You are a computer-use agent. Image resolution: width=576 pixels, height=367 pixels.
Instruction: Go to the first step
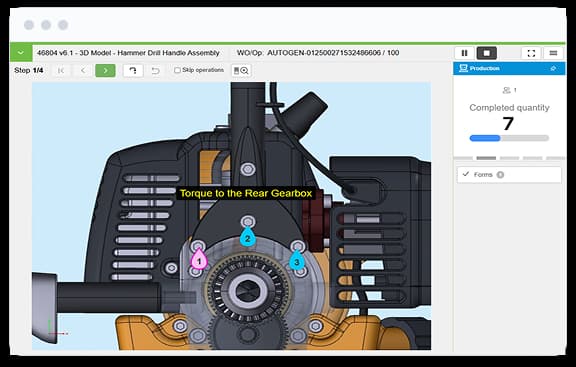pyautogui.click(x=61, y=71)
